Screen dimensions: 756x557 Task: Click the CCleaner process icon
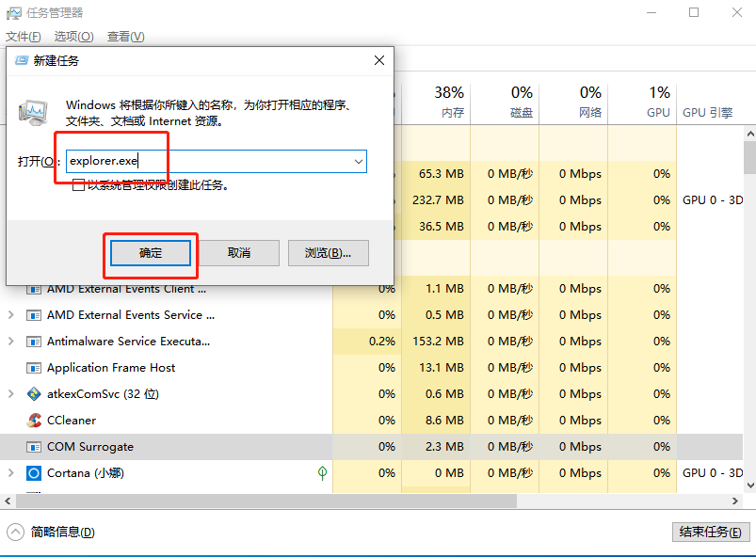(34, 421)
